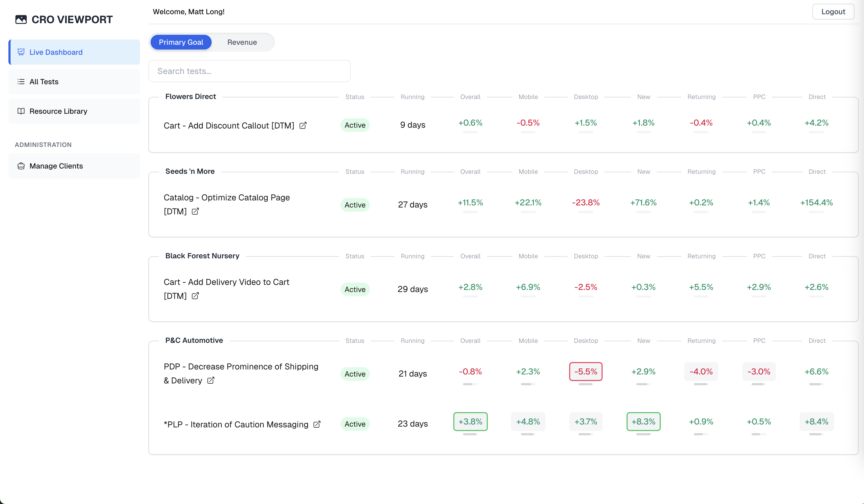Open external link for Catalog - Optimize Catalog Page
Image resolution: width=864 pixels, height=504 pixels.
tap(195, 211)
